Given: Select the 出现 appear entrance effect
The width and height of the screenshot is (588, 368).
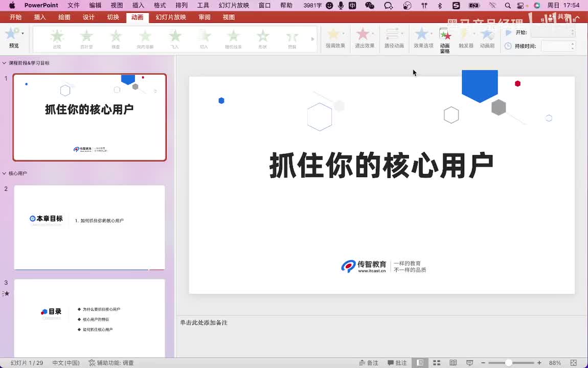Looking at the screenshot, I should tap(57, 39).
